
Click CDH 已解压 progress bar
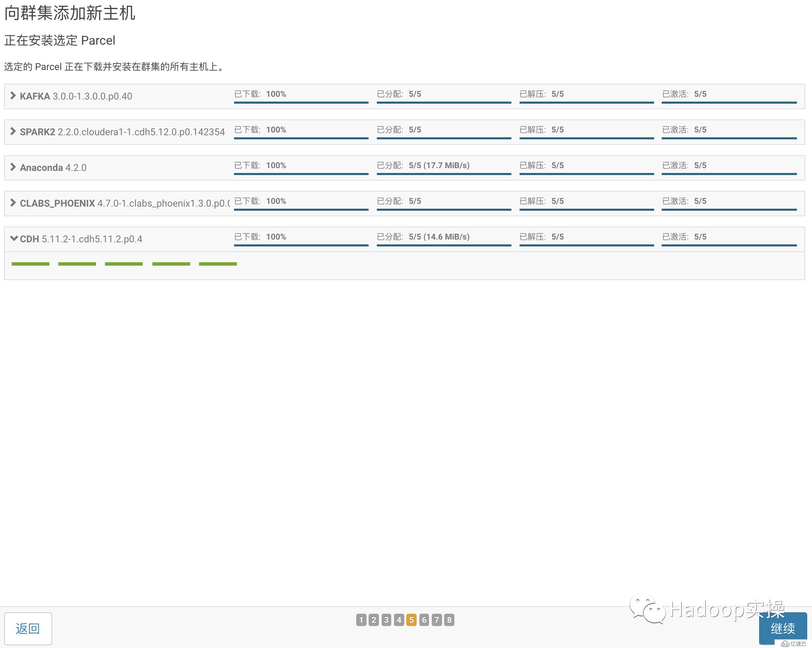click(587, 245)
